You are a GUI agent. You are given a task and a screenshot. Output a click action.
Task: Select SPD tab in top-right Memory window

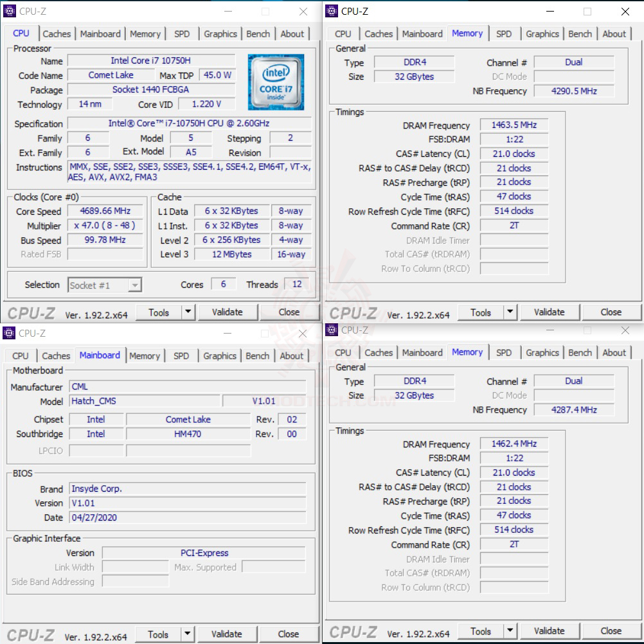click(503, 33)
